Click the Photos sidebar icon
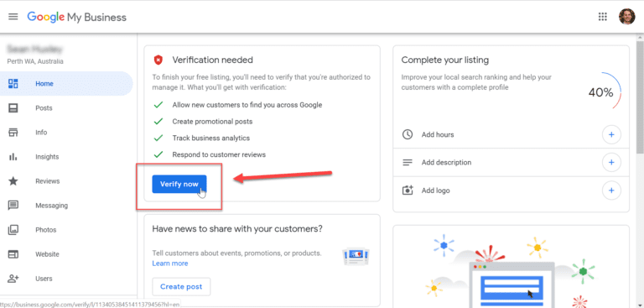The height and width of the screenshot is (308, 644). [13, 230]
